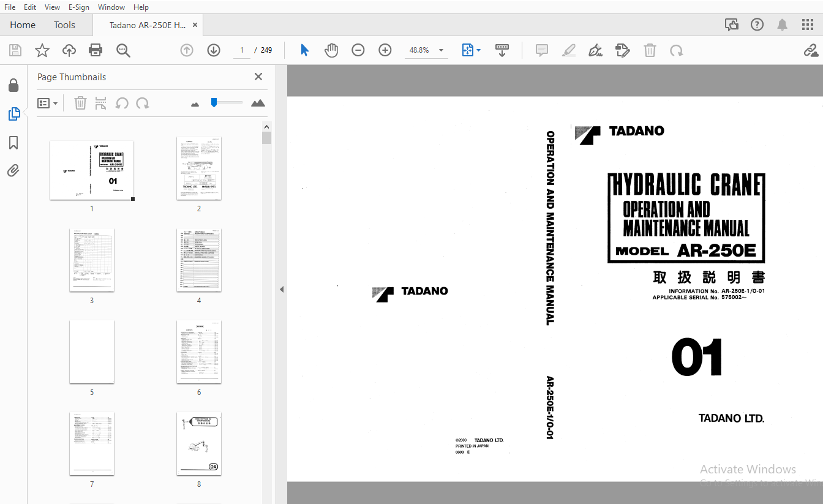Delete selected page thumbnails via trash icon
The image size is (823, 504).
80,103
